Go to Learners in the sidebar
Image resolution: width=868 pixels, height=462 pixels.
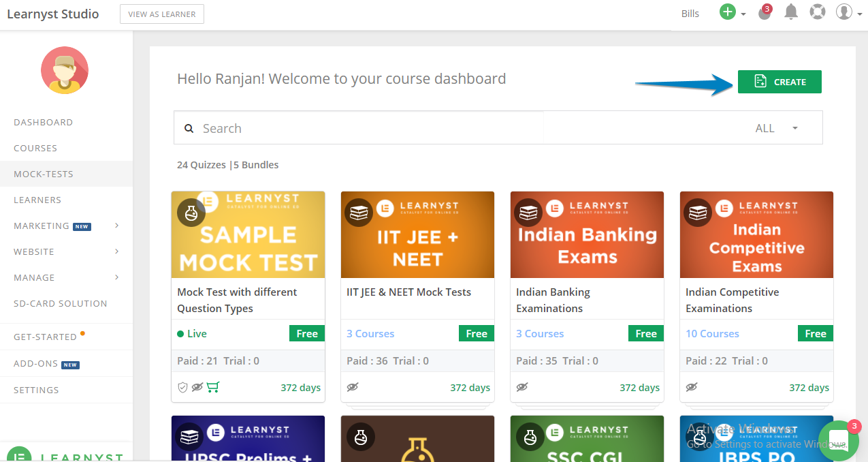pyautogui.click(x=37, y=200)
